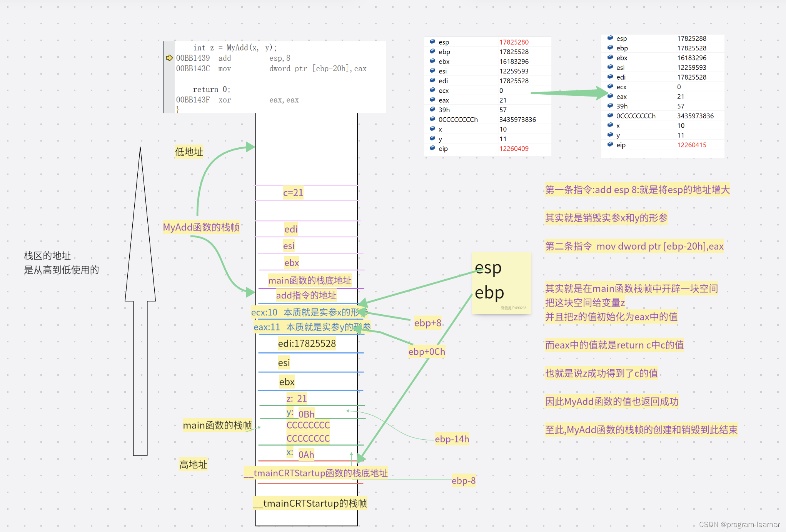
Task: Select the note '其实就是销毁实参x和y的形参'
Action: click(x=606, y=218)
